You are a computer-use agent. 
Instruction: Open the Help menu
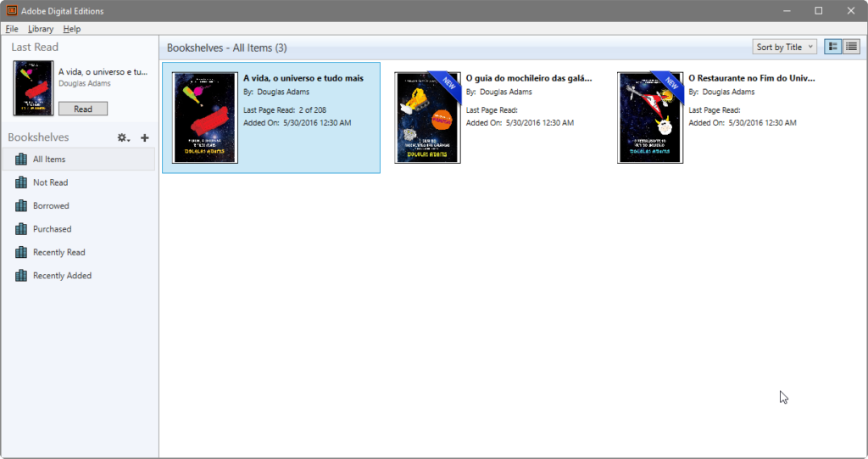click(71, 29)
